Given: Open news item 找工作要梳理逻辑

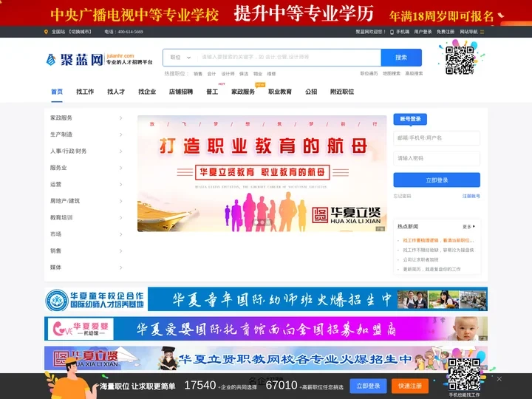Looking at the screenshot, I should coord(438,240).
